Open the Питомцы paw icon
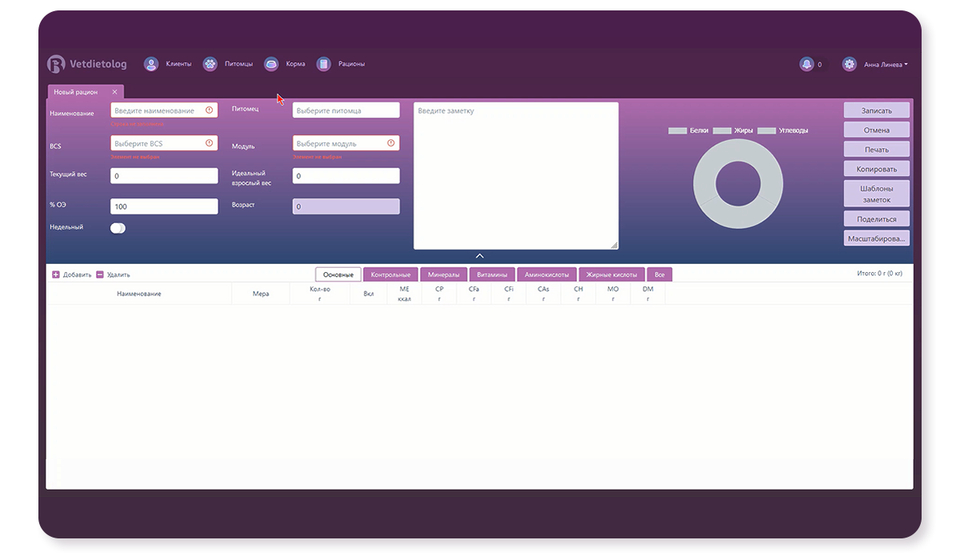Screen dimensions: 960x560 pos(210,64)
